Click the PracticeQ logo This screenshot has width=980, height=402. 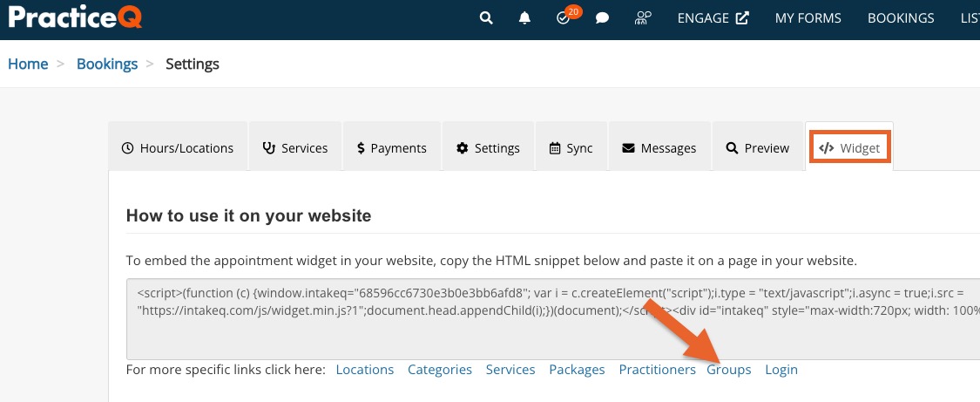(x=75, y=17)
